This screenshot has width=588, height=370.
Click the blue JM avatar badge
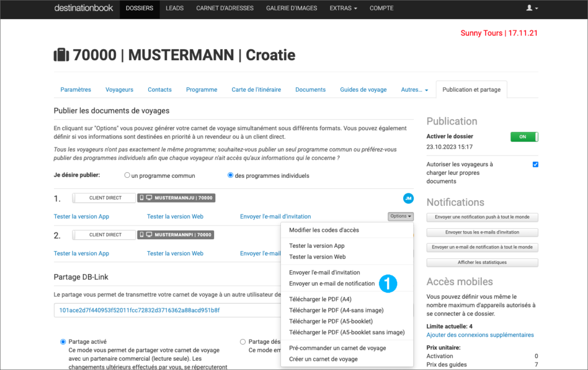(x=408, y=198)
